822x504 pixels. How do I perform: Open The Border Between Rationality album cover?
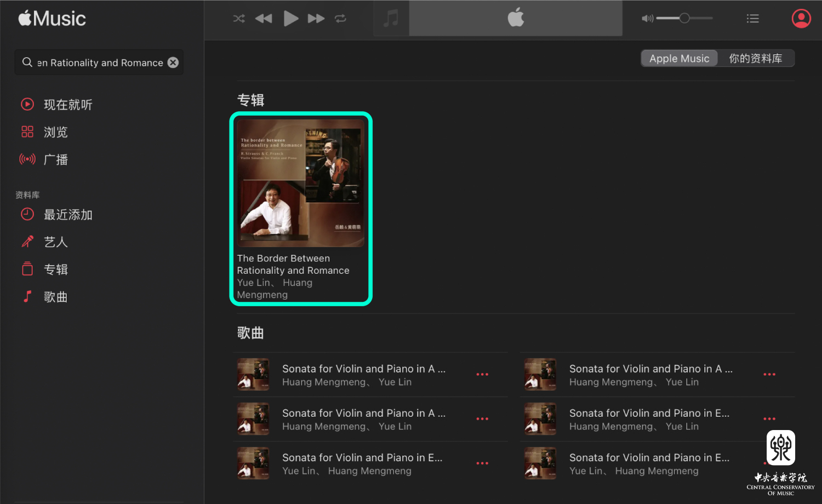(x=300, y=184)
